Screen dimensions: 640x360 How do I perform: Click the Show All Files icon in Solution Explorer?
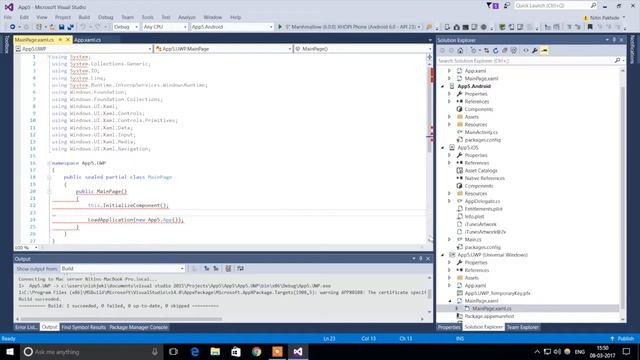pyautogui.click(x=513, y=51)
